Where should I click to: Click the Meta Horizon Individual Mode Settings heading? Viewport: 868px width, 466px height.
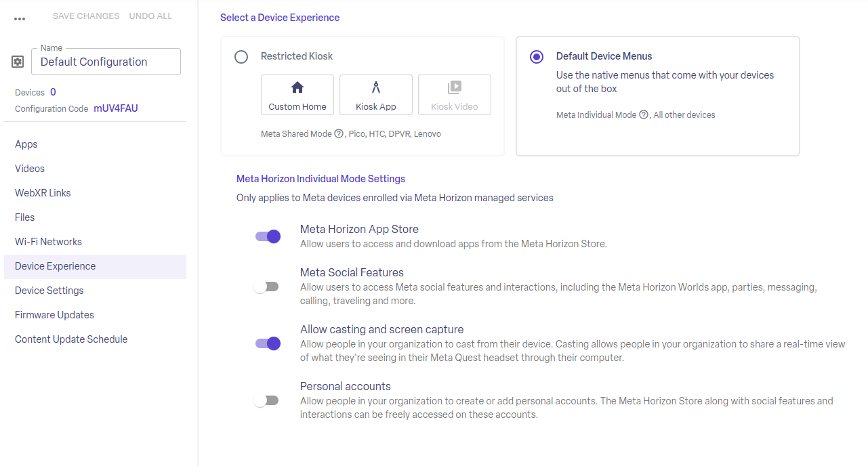(x=321, y=179)
